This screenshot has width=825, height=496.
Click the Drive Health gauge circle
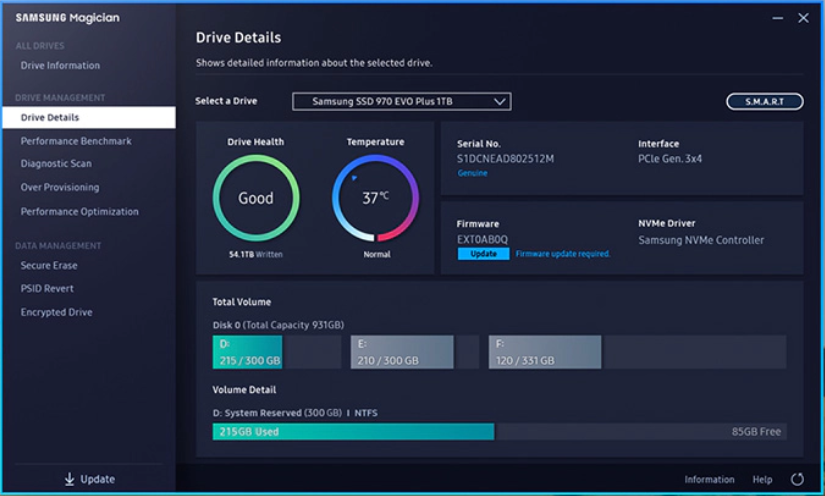pos(255,198)
